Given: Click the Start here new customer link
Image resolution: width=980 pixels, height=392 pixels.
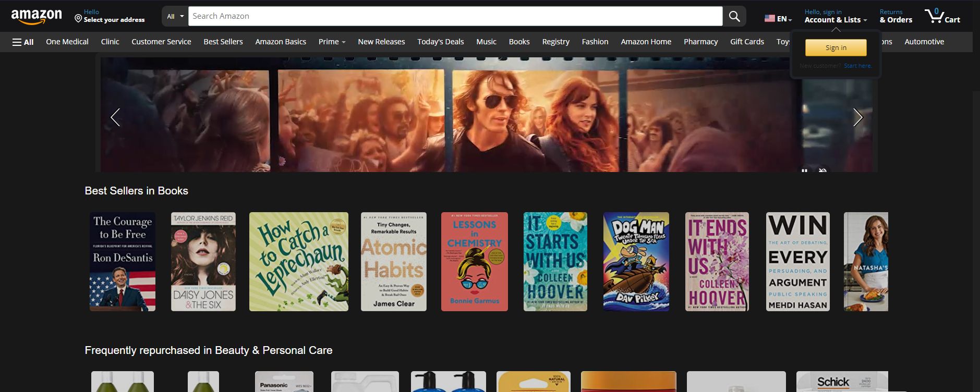Looking at the screenshot, I should 857,66.
